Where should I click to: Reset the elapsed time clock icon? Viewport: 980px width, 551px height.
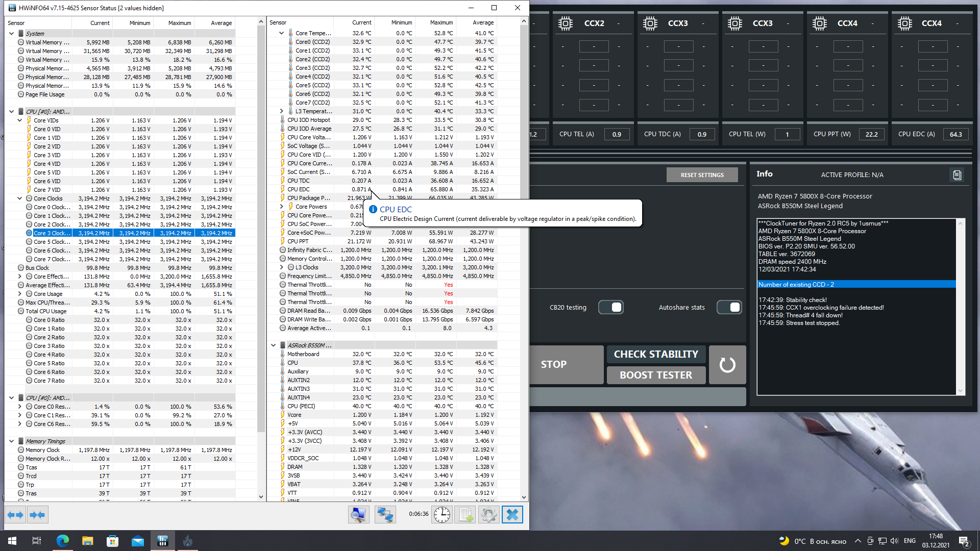(x=442, y=515)
